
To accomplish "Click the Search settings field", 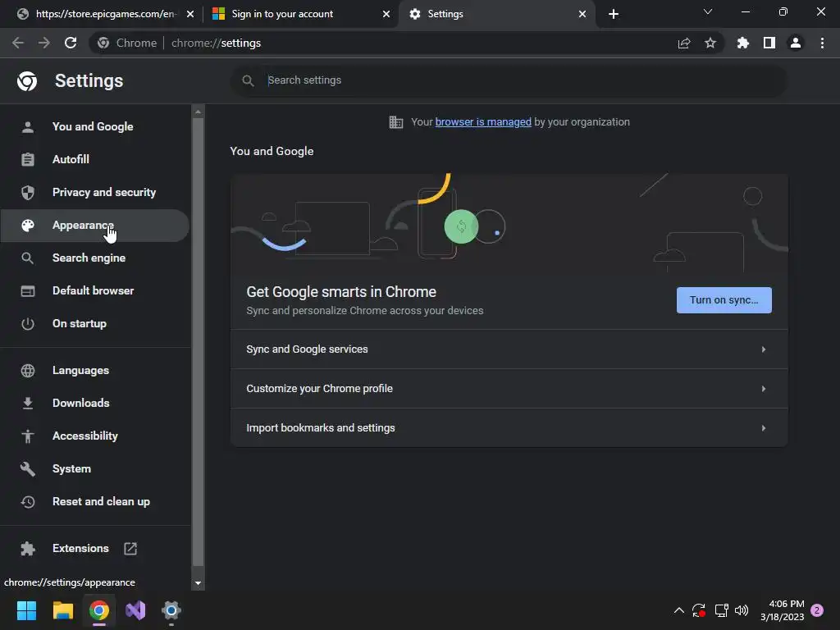I will point(509,80).
